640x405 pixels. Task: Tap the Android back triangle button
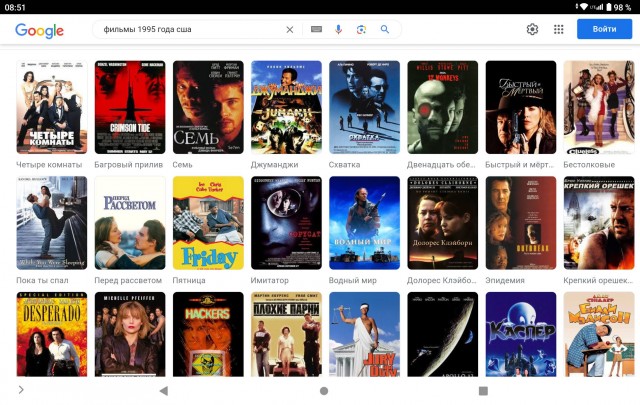point(164,391)
